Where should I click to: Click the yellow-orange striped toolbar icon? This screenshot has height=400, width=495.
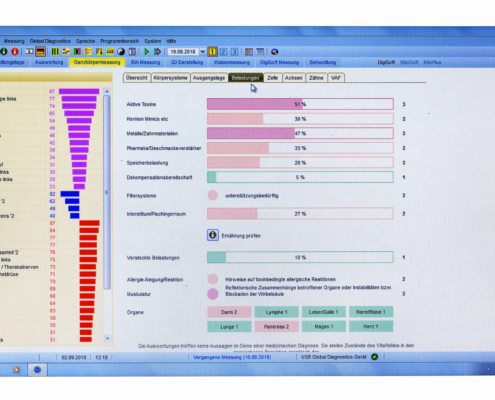point(88,52)
